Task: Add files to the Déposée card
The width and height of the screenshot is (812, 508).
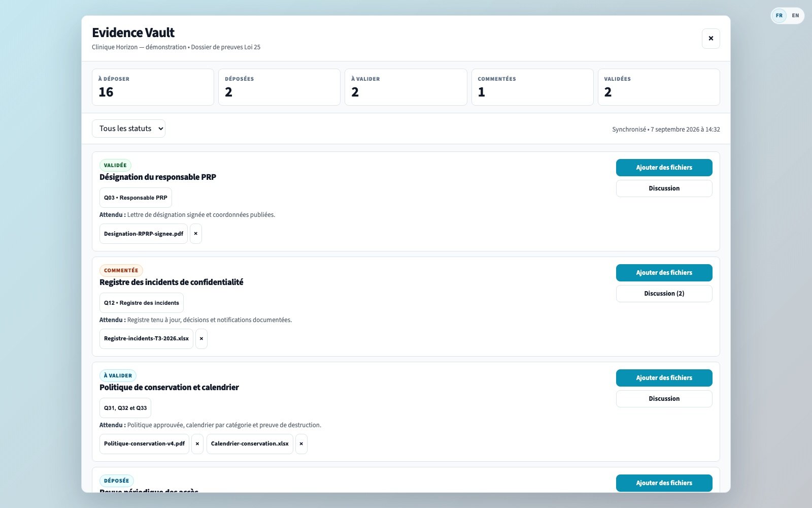Action: click(x=664, y=483)
